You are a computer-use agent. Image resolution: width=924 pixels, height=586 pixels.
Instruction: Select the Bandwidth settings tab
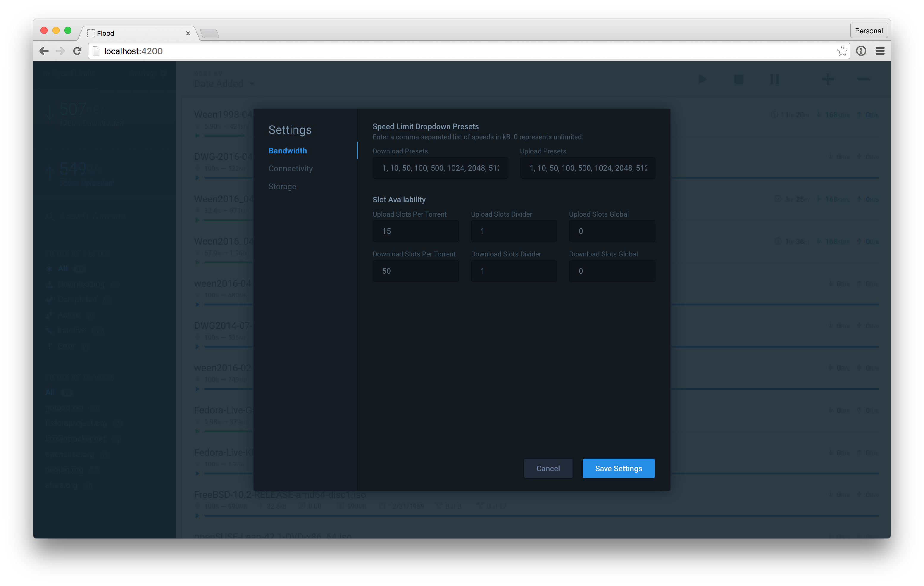[x=287, y=151]
